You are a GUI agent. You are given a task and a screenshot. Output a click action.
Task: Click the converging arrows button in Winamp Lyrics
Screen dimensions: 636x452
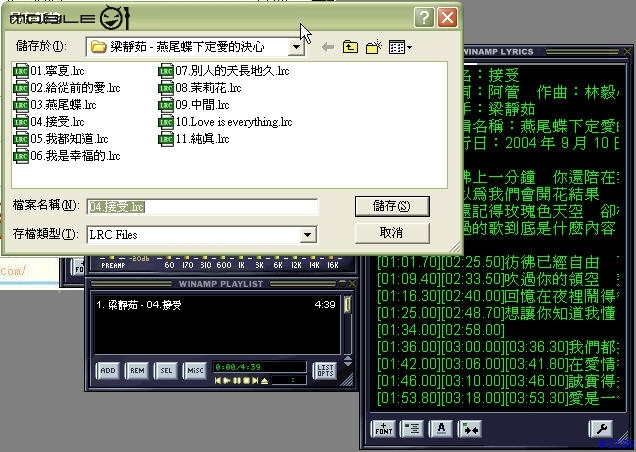(470, 428)
